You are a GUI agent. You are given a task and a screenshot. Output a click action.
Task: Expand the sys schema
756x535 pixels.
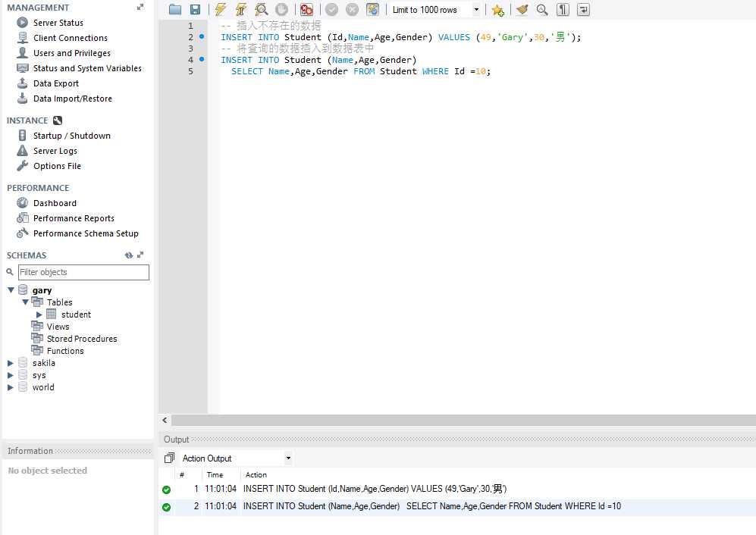pos(10,375)
